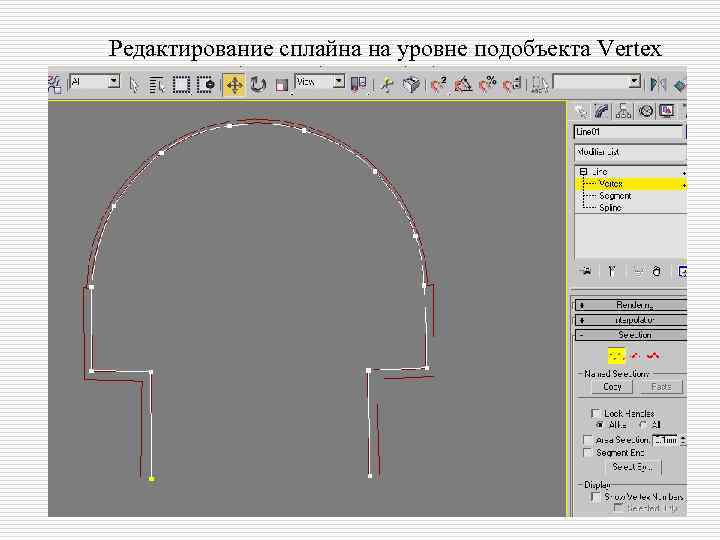Open the Modify panel tab
Viewport: 720px width, 540px height.
coord(602,111)
